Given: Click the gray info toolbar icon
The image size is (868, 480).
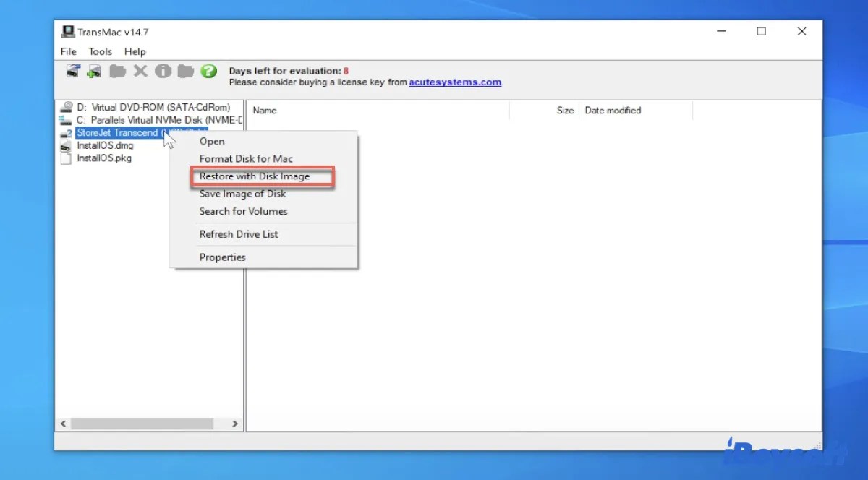Looking at the screenshot, I should [x=163, y=71].
